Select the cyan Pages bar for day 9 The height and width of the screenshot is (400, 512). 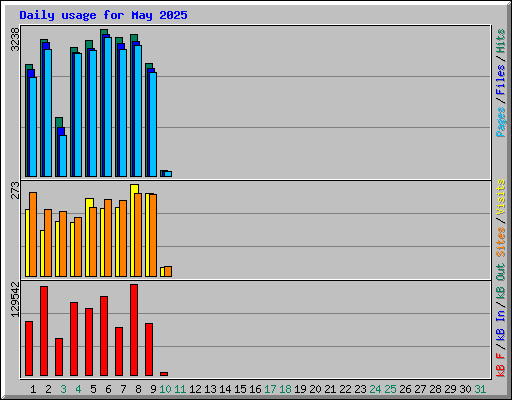(x=153, y=124)
